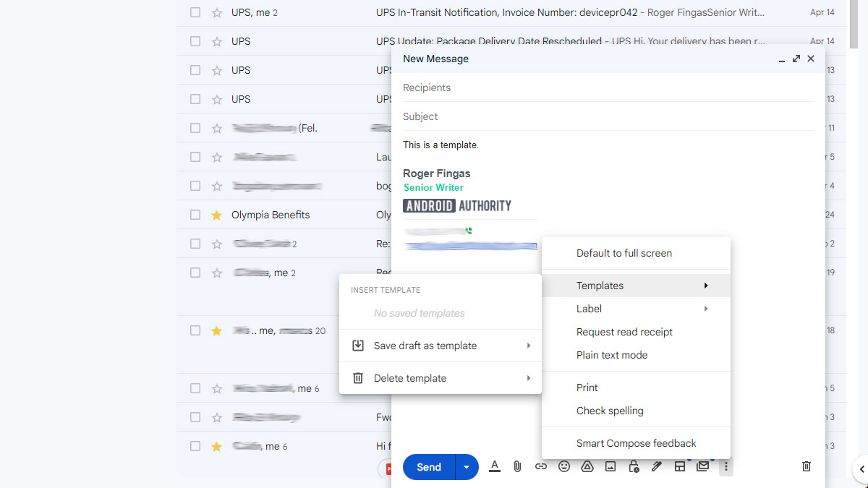Open the Olympia Benefits email row
Screen dimensions: 868x488
click(x=284, y=215)
